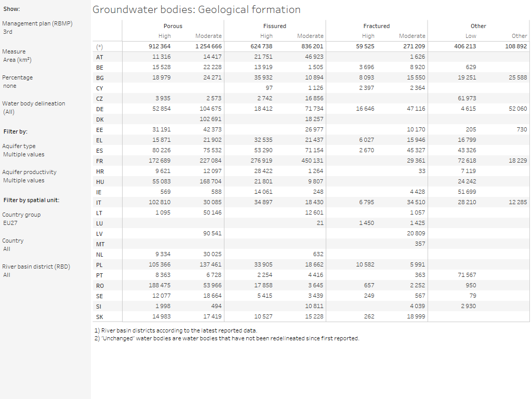
Task: Select the LT country row label
Action: [x=99, y=213]
